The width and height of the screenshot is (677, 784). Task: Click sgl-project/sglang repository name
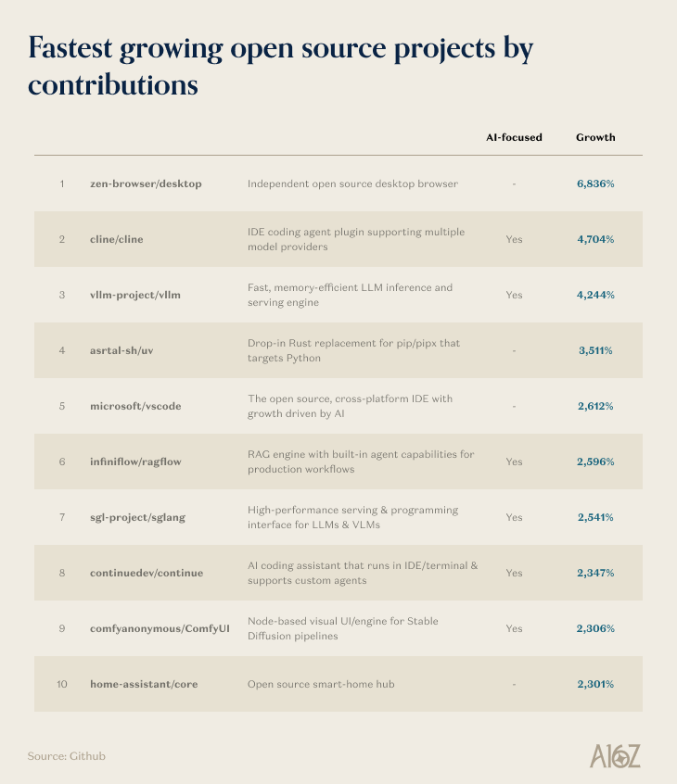137,517
